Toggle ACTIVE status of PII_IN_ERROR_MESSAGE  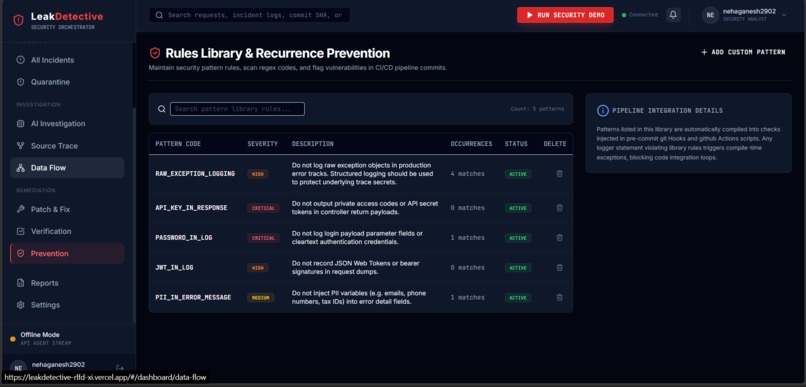click(x=518, y=297)
